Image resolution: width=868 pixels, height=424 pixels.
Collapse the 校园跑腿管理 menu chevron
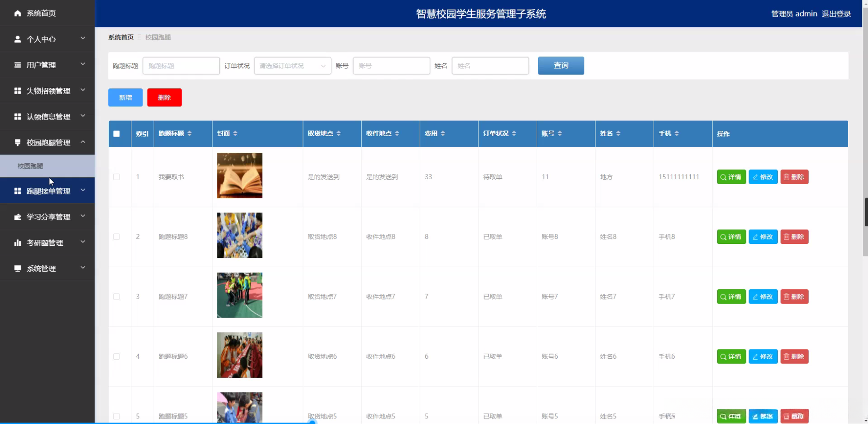coord(83,142)
